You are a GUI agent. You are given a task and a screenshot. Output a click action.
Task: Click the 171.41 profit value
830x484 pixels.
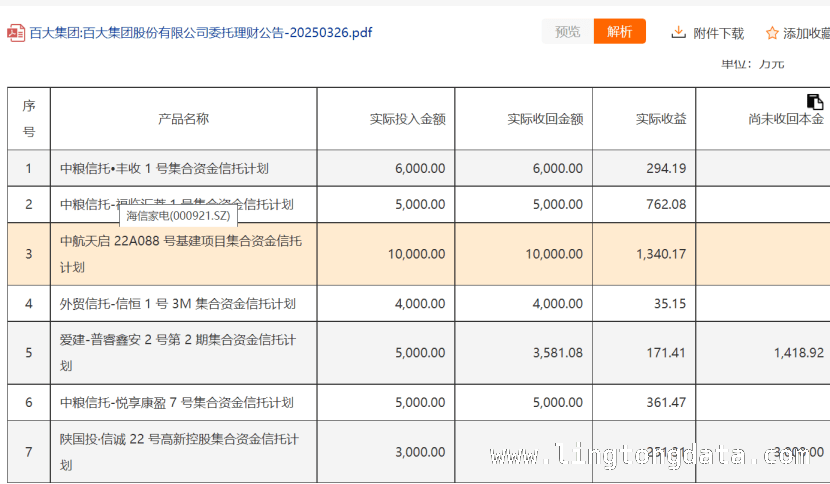tap(666, 353)
